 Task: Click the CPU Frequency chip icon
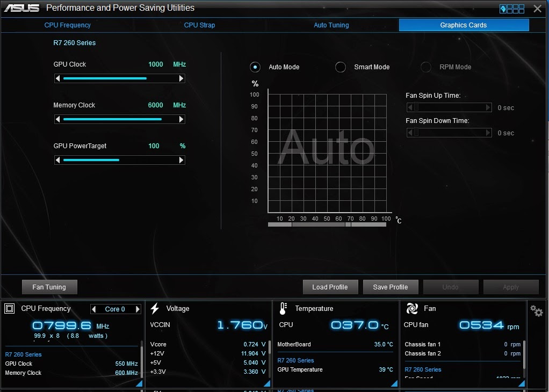point(10,308)
